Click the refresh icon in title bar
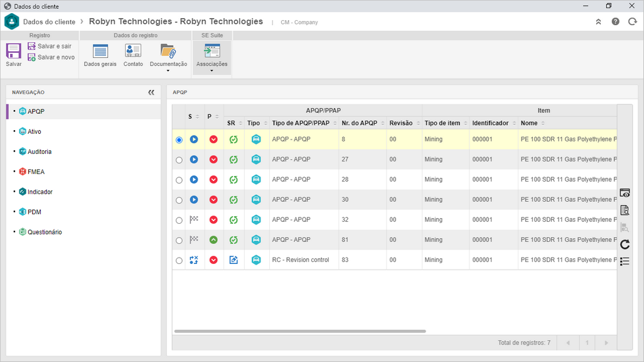 (633, 22)
